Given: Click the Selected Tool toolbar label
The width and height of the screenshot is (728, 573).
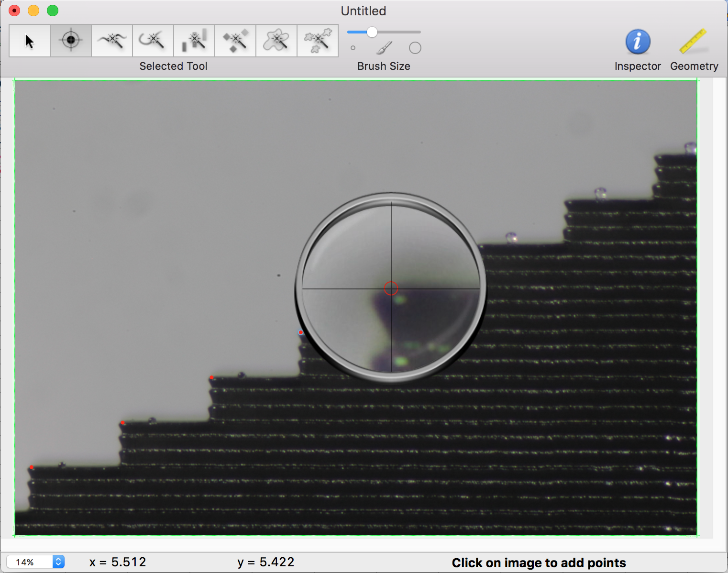Looking at the screenshot, I should point(174,66).
